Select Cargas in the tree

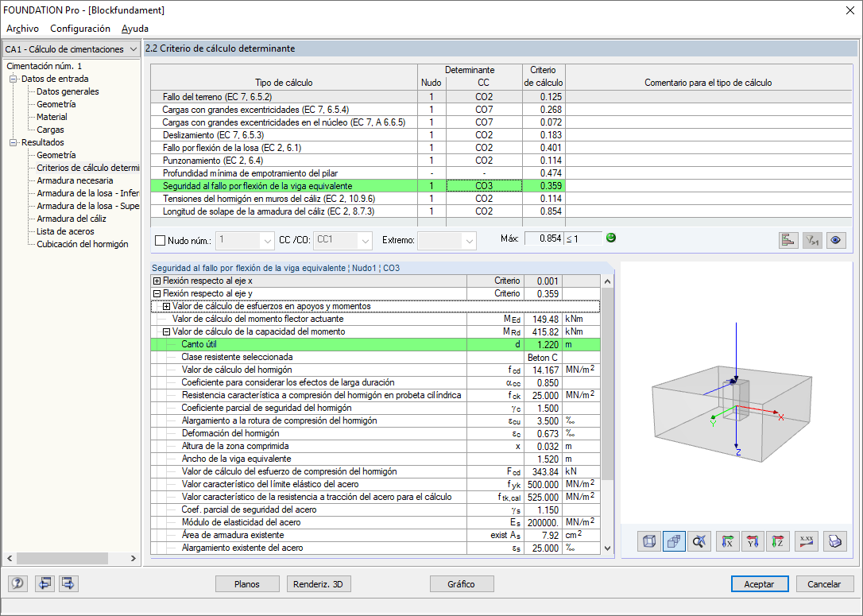pos(50,130)
